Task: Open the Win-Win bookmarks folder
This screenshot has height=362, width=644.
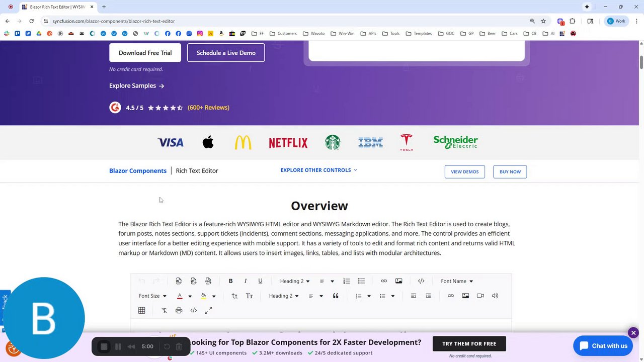Action: [x=343, y=34]
